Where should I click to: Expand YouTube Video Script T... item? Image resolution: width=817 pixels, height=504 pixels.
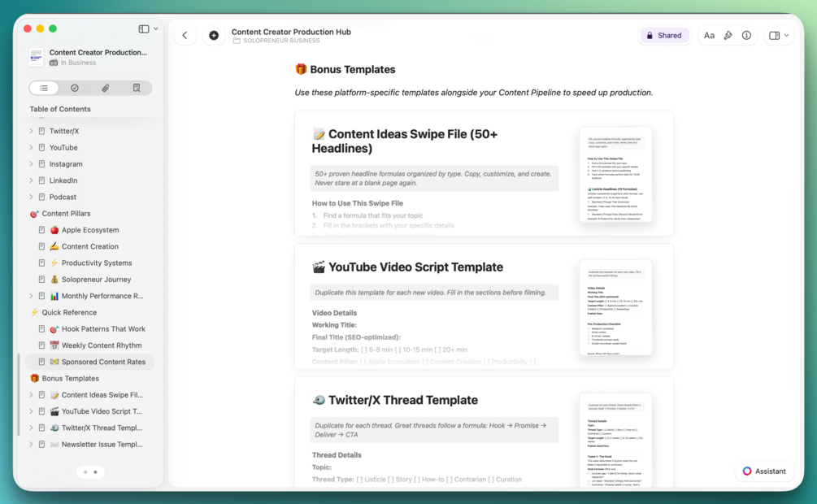click(31, 411)
